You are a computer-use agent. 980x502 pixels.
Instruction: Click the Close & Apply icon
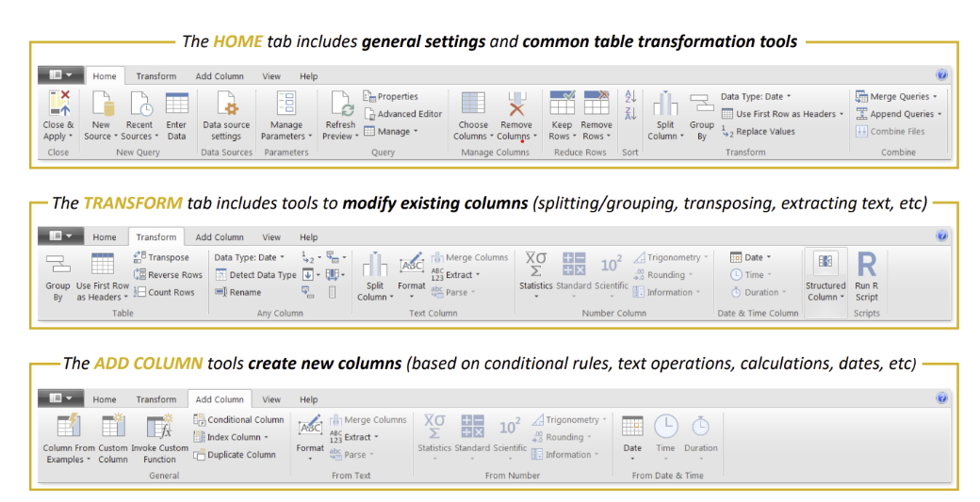coord(58,104)
